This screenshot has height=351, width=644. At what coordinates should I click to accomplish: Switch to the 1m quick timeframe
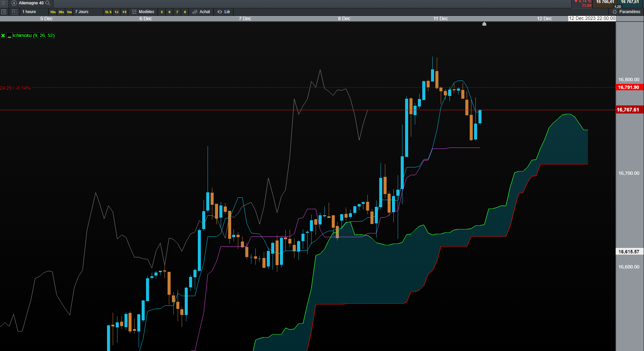[69, 12]
